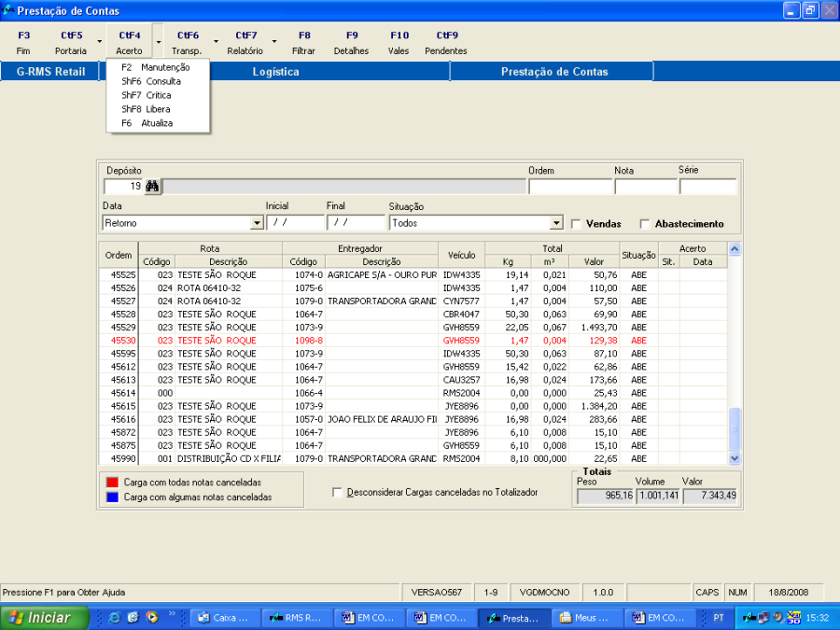The height and width of the screenshot is (630, 840).
Task: Click the PT language indicator
Action: [719, 618]
